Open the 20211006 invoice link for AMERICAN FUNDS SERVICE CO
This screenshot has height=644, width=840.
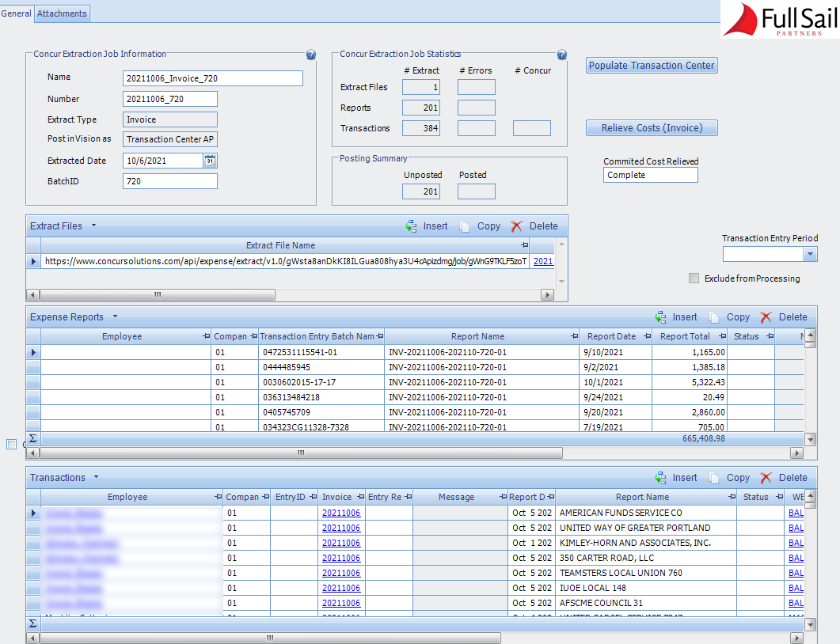341,513
